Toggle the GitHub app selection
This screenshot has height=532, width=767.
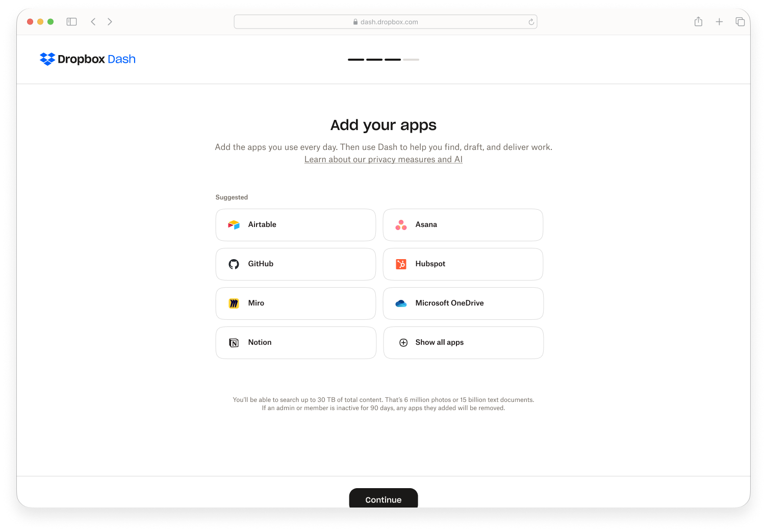(x=295, y=264)
